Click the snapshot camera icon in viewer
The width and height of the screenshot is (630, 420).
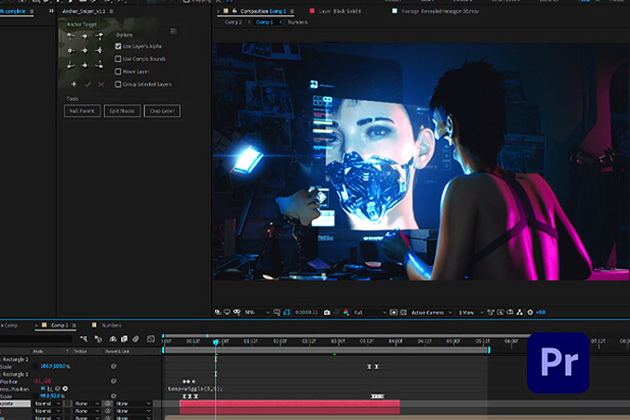(327, 312)
